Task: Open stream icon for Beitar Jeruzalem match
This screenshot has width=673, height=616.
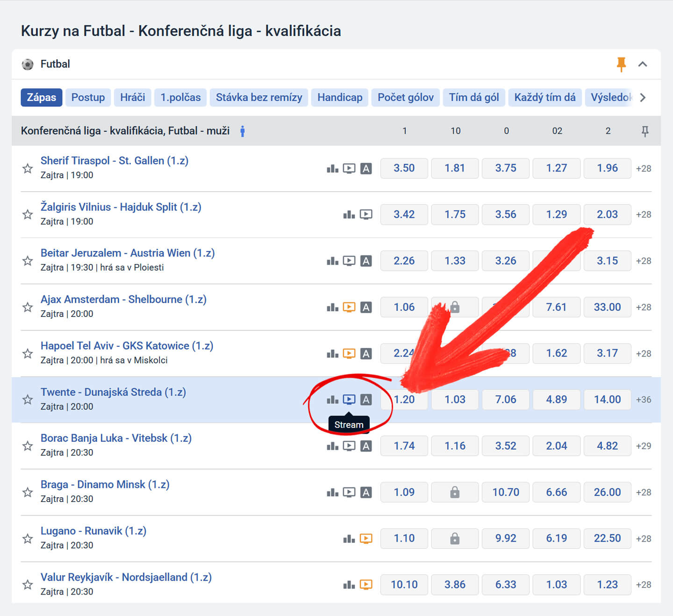Action: tap(349, 261)
